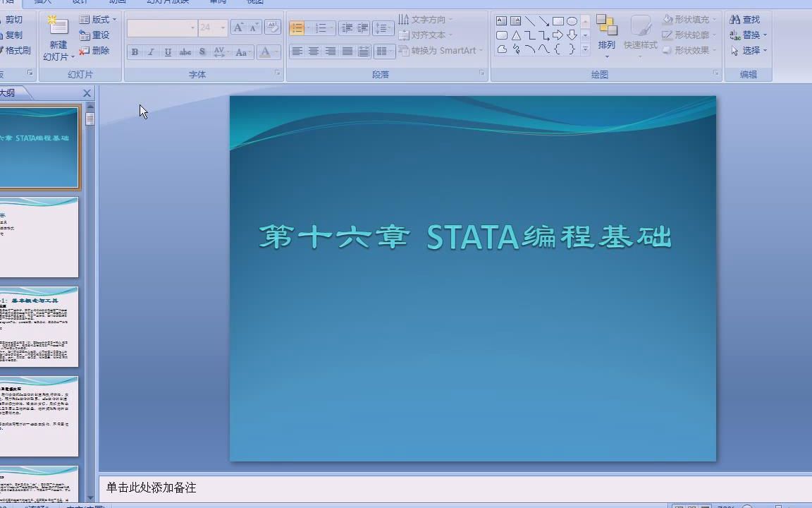
Task: Toggle italic formatting
Action: (150, 52)
